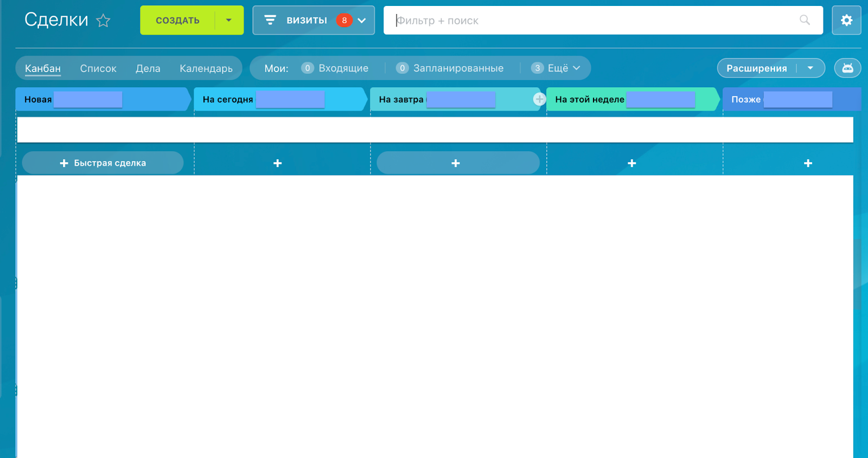
Task: Open the Расширения dropdown arrow
Action: pyautogui.click(x=810, y=68)
